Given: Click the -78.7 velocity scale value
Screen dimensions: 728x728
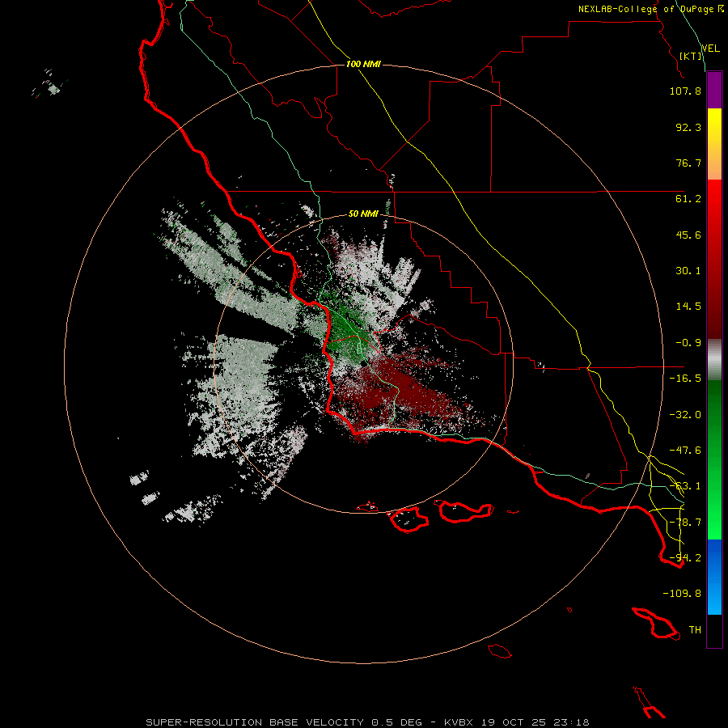Looking at the screenshot, I should click(x=685, y=523).
